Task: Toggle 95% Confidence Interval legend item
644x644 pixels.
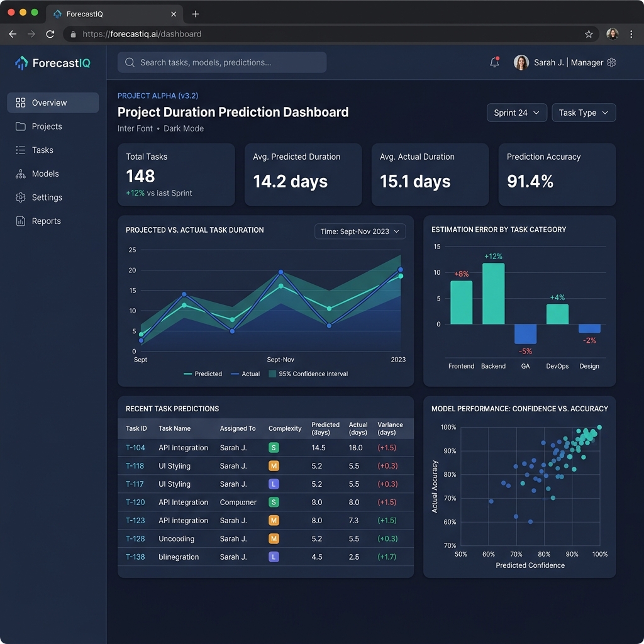Action: (x=308, y=374)
